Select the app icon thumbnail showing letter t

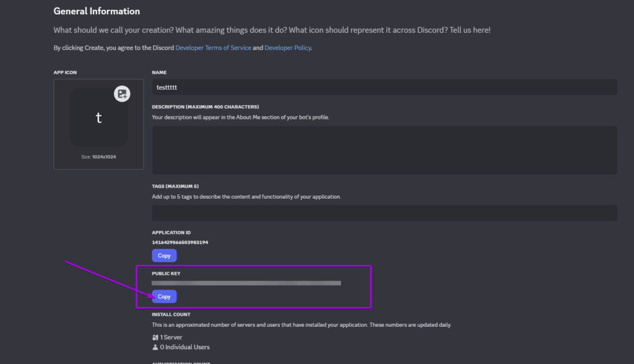[x=98, y=118]
